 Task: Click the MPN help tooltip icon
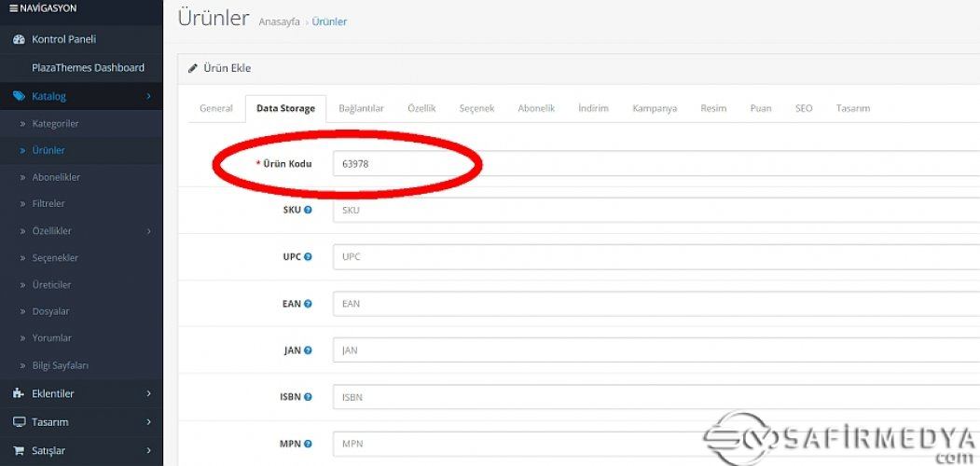308,444
